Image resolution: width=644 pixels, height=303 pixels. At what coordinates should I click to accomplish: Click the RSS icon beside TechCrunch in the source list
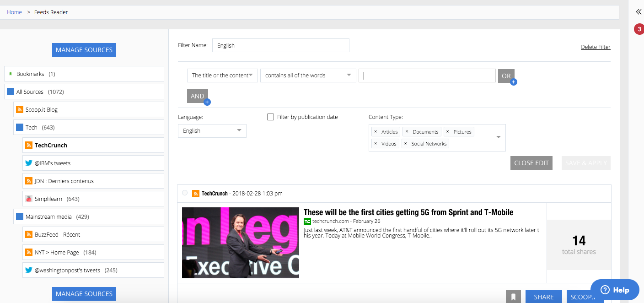pyautogui.click(x=29, y=146)
